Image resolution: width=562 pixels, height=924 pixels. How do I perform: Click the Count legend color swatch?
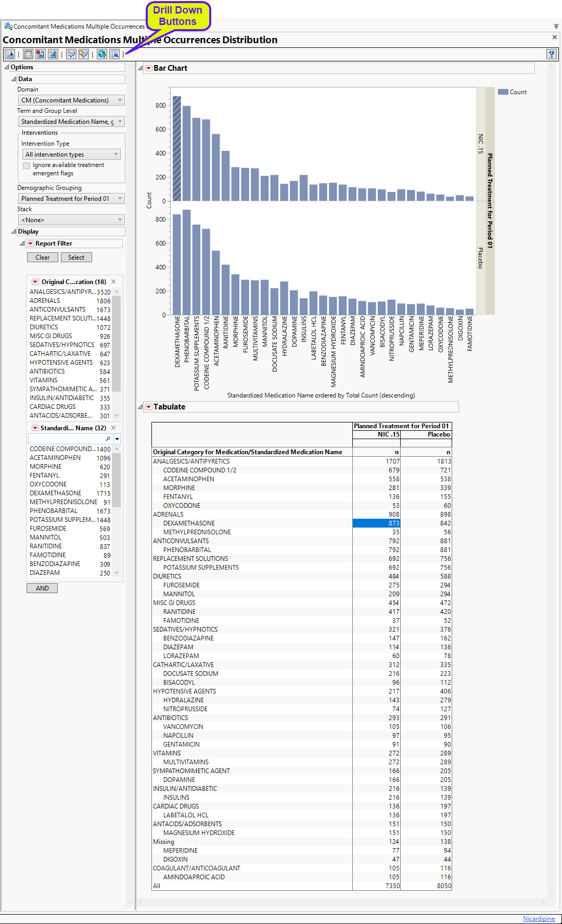coord(503,92)
